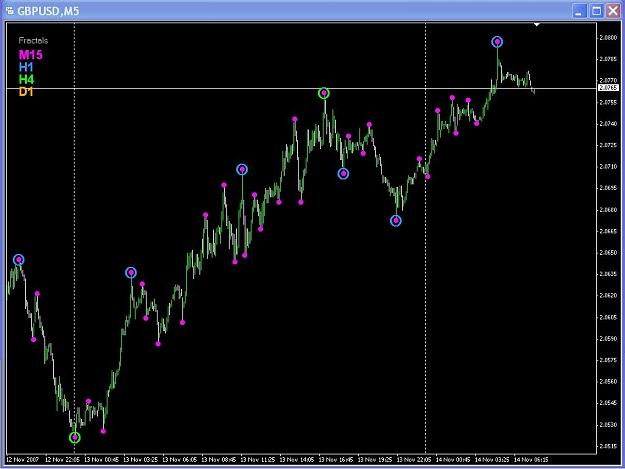The height and width of the screenshot is (469, 625).
Task: Click the green H4 legend label
Action: click(26, 79)
